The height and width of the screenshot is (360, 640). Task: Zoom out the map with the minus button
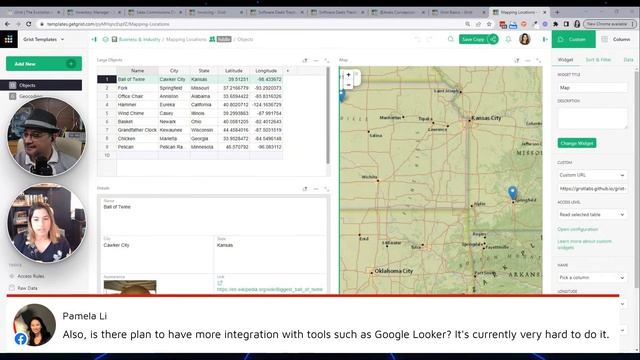(348, 85)
